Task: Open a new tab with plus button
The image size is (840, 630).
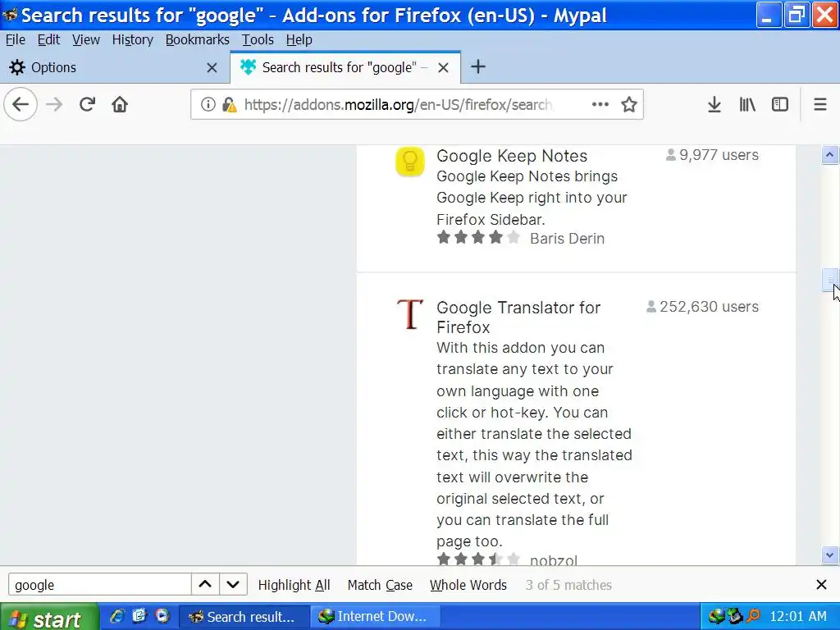Action: 478,67
